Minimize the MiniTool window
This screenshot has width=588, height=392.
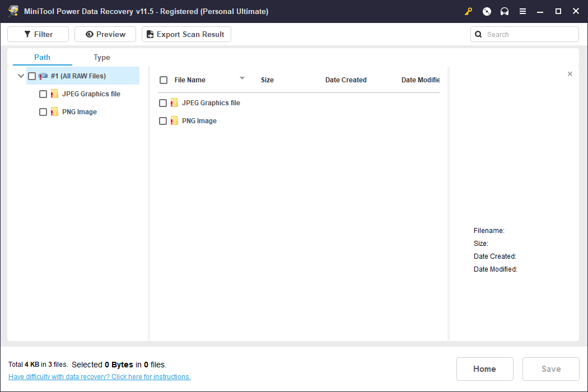pyautogui.click(x=540, y=12)
